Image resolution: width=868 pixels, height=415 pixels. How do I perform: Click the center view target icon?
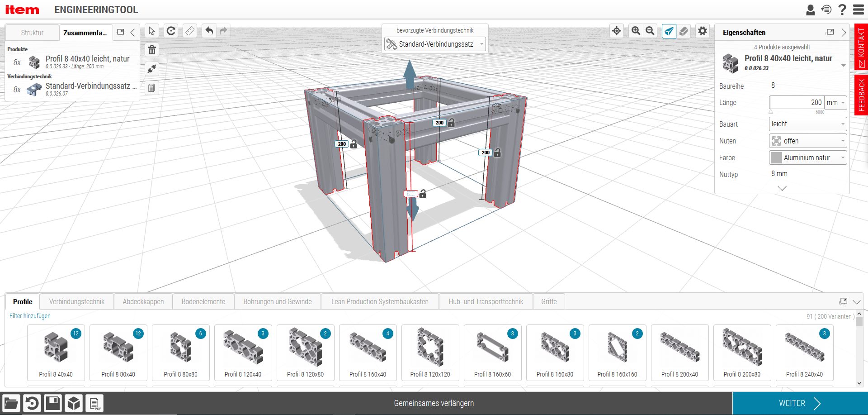(x=617, y=31)
